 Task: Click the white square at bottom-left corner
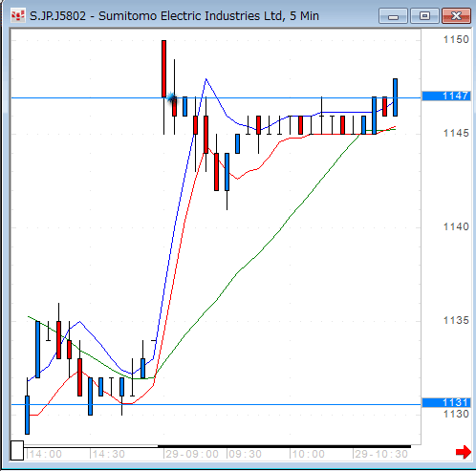tap(17, 450)
